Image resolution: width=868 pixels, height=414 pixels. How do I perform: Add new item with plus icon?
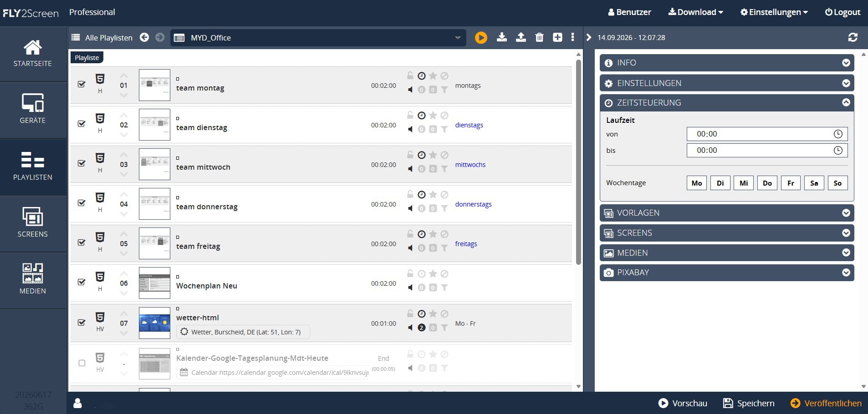click(557, 37)
